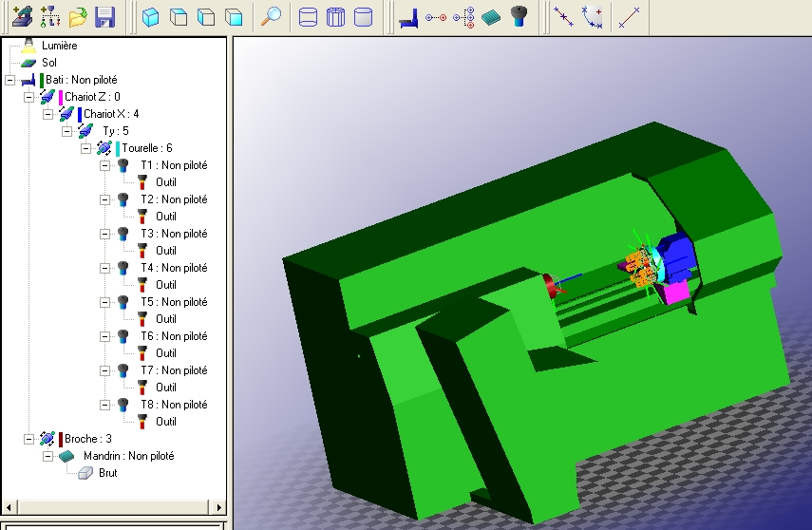Click the straight line with points icon
This screenshot has height=530, width=812.
pyautogui.click(x=563, y=17)
